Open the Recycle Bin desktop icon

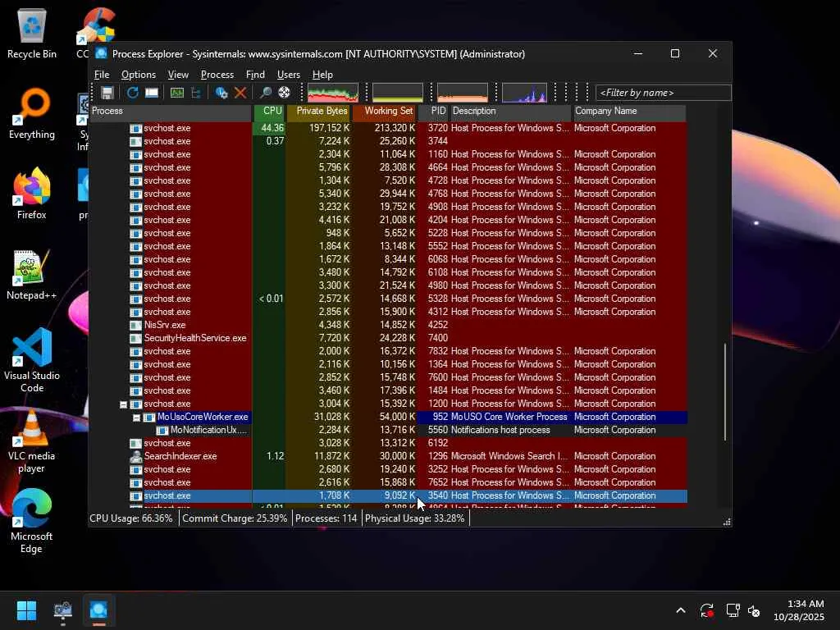click(32, 33)
